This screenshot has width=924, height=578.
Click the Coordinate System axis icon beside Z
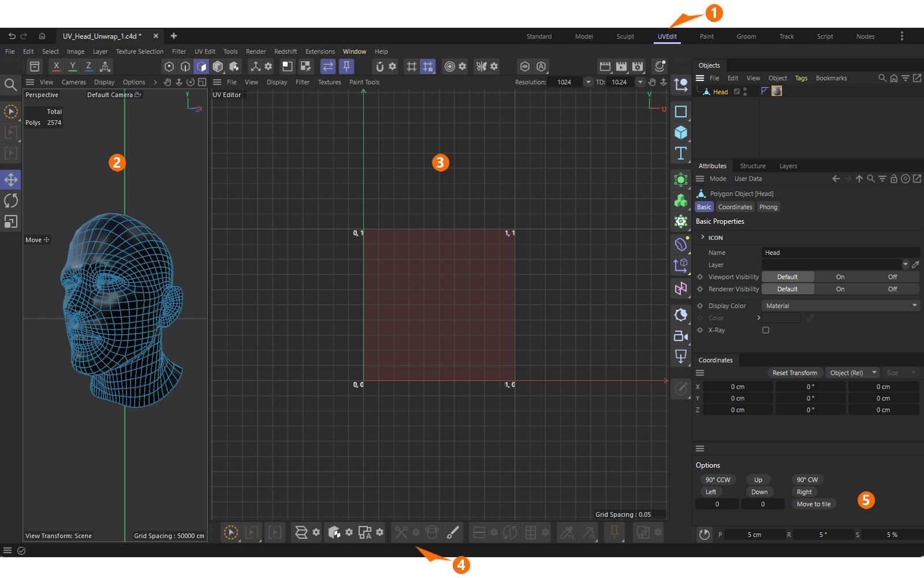tap(105, 66)
